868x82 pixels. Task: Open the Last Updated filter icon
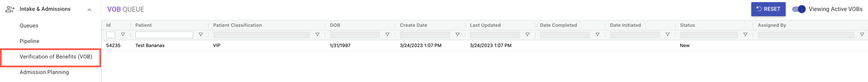point(528,35)
